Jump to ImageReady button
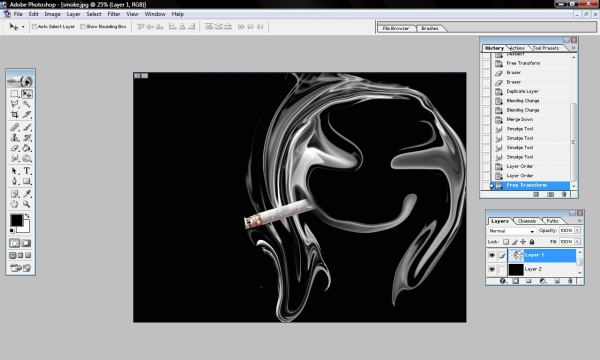The width and height of the screenshot is (600, 360). click(21, 268)
